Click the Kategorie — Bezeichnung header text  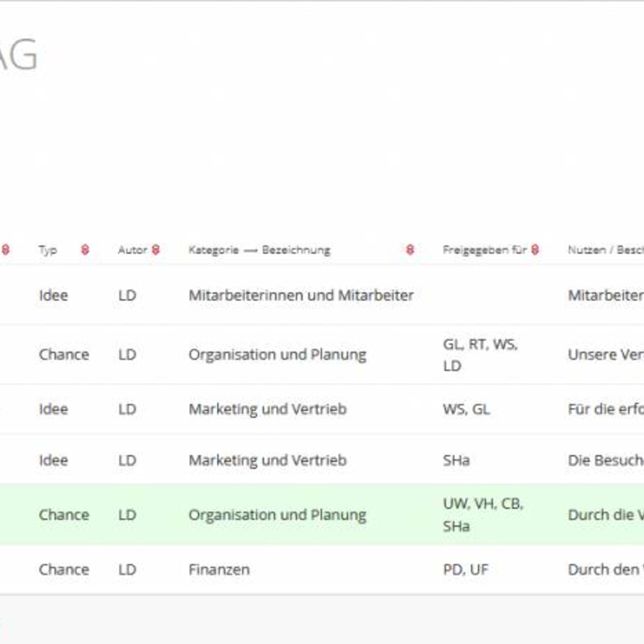click(259, 250)
